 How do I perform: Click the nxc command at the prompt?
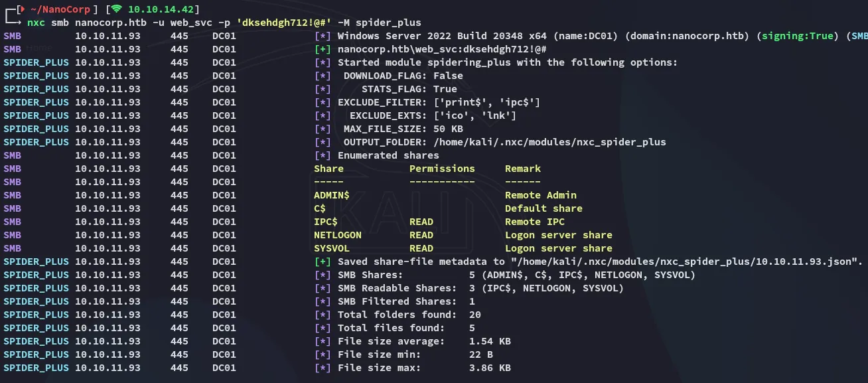[x=36, y=23]
